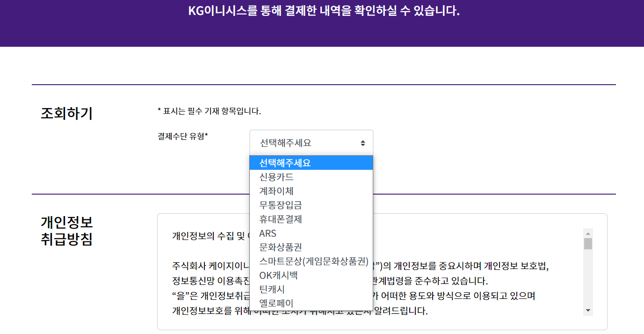This screenshot has height=334, width=644.
Task: Select ARS payment option
Action: (x=311, y=233)
